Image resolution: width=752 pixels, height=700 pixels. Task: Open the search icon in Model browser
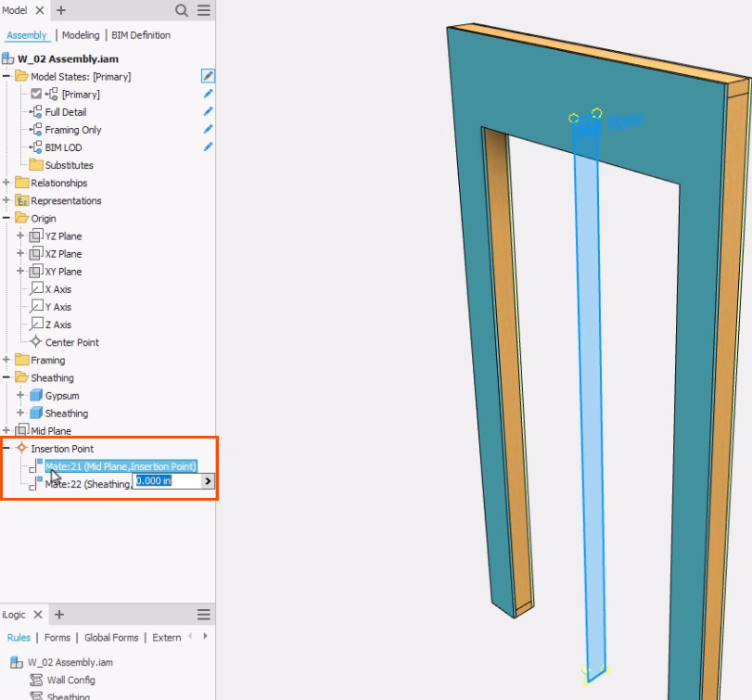coord(182,10)
